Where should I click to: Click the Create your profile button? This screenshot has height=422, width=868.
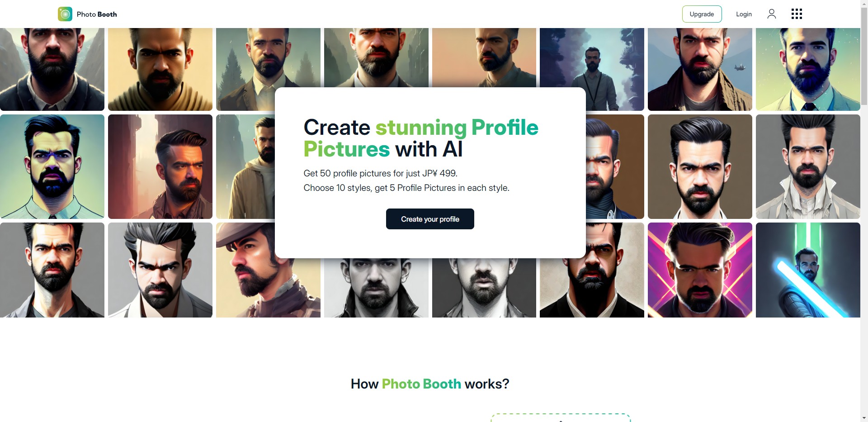tap(430, 219)
